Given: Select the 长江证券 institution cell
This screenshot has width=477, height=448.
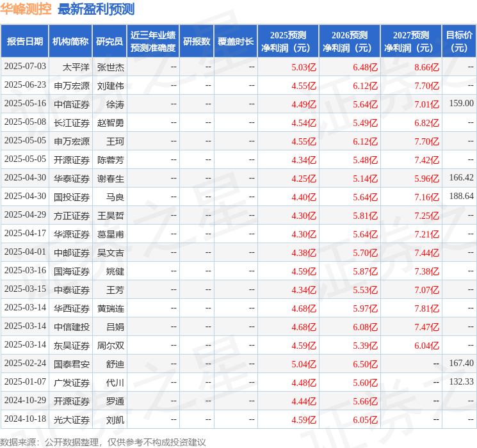Looking at the screenshot, I should (72, 123).
